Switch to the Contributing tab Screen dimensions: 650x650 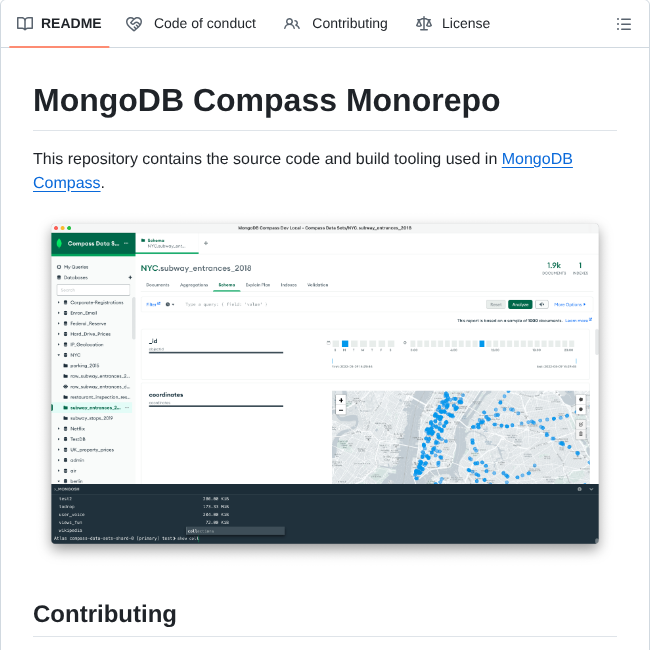(336, 24)
